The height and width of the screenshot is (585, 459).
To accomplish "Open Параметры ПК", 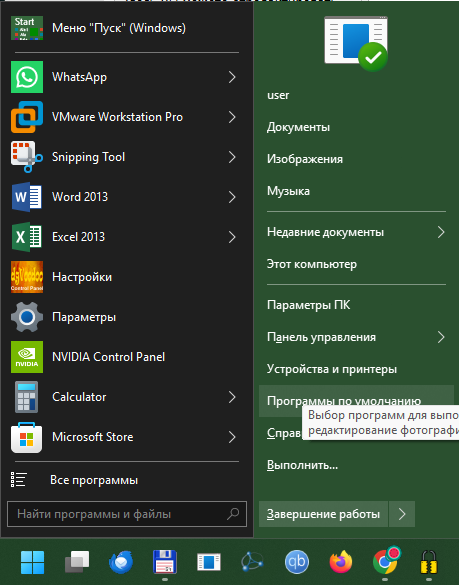I will coord(308,305).
